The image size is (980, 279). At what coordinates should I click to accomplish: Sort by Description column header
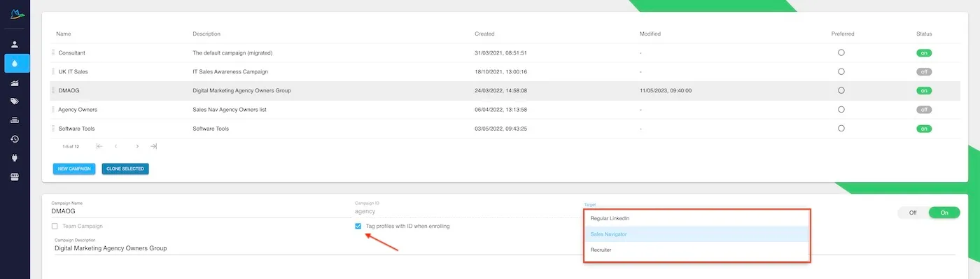pos(206,34)
